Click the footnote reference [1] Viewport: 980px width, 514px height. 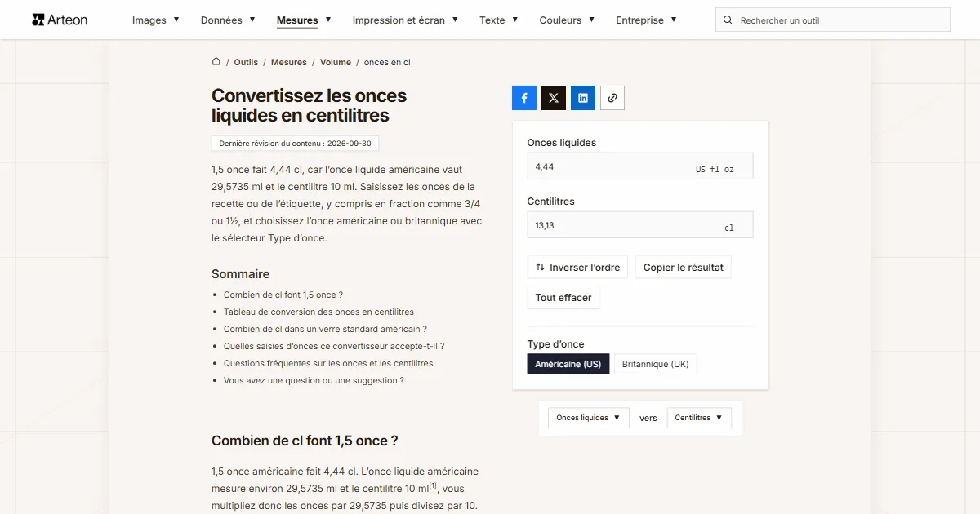point(434,485)
